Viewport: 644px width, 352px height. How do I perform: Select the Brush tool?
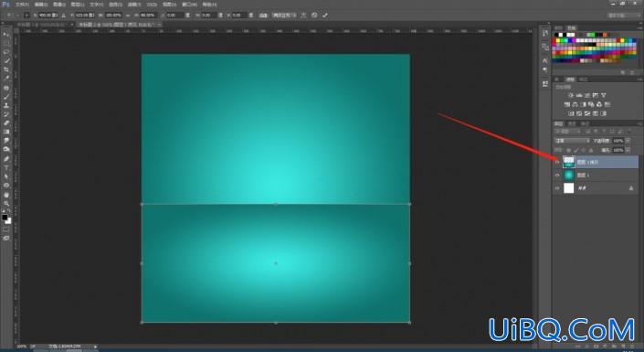tap(5, 97)
